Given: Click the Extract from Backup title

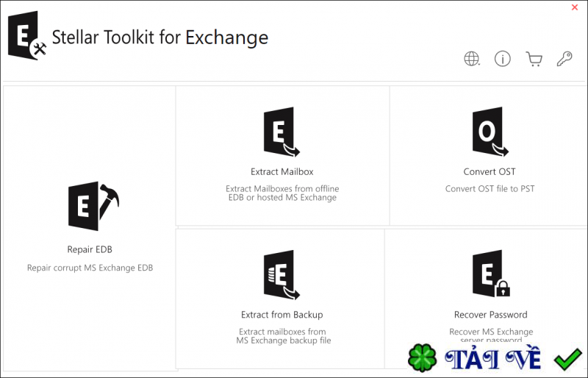Looking at the screenshot, I should [282, 315].
